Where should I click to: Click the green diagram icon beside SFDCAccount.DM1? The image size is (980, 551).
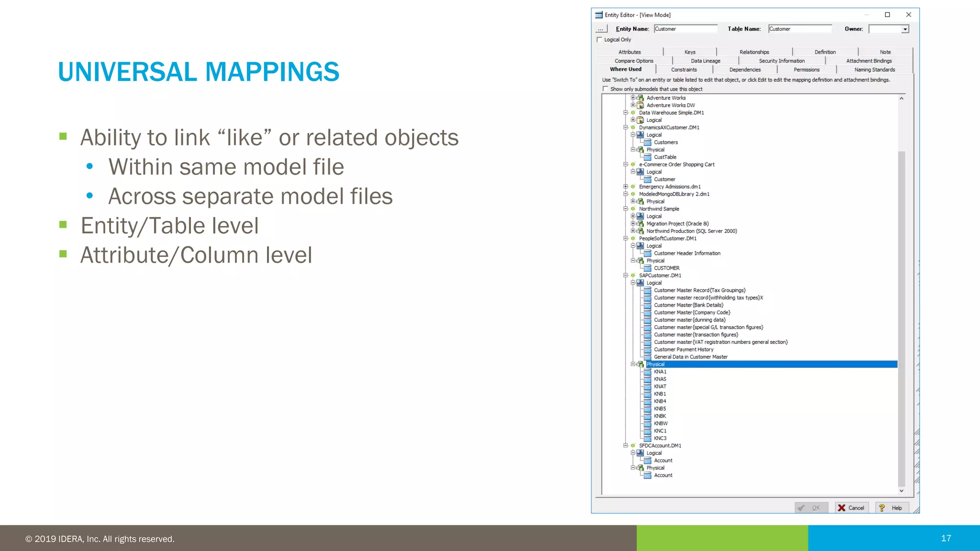[633, 445]
